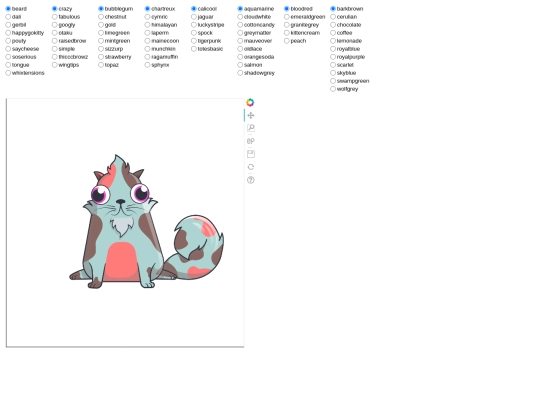Viewport: 540px width, 405px height.
Task: Pick laperm body type
Action: [147, 33]
